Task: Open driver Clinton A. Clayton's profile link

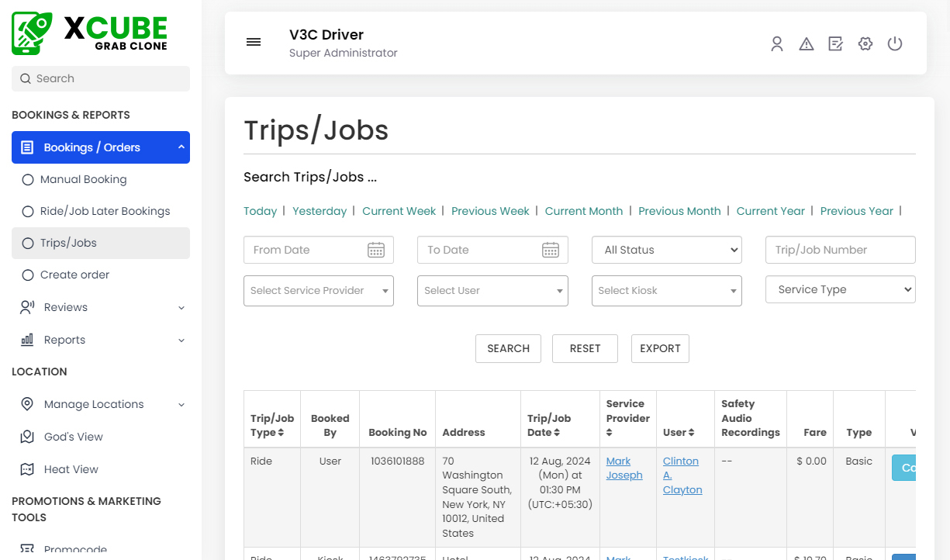Action: point(682,475)
